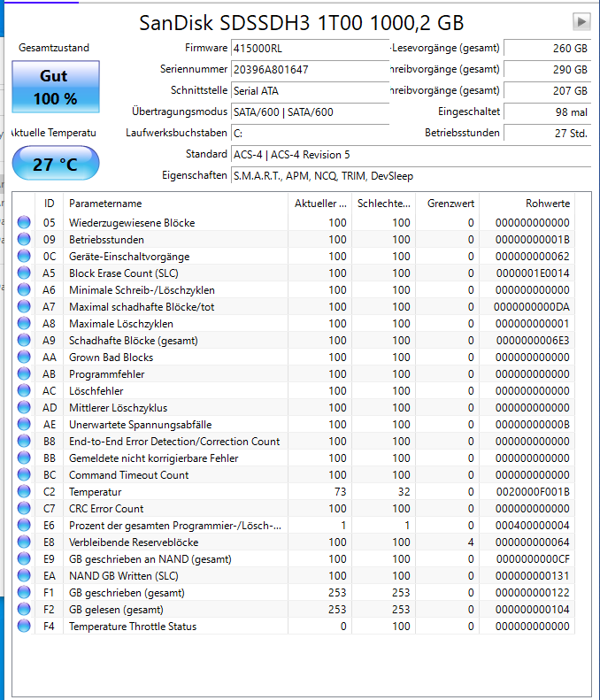Click the Übertragungsmodus field SATA/600 | SATA/600

(311, 112)
